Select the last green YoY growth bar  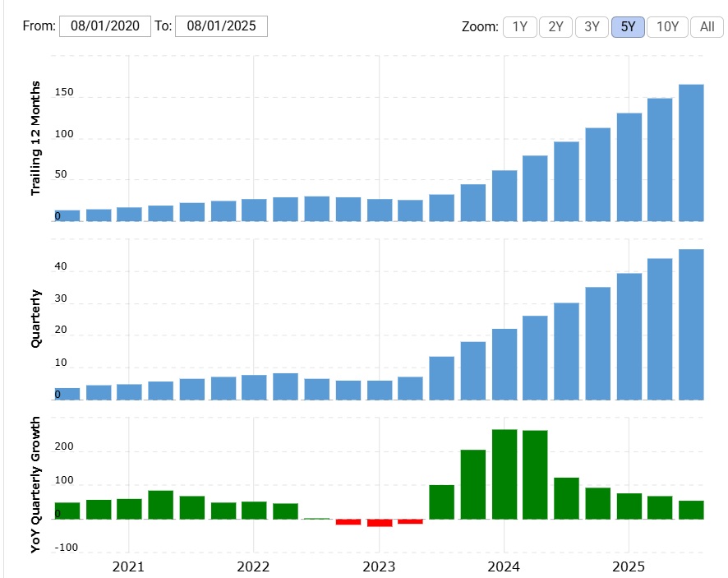[691, 510]
